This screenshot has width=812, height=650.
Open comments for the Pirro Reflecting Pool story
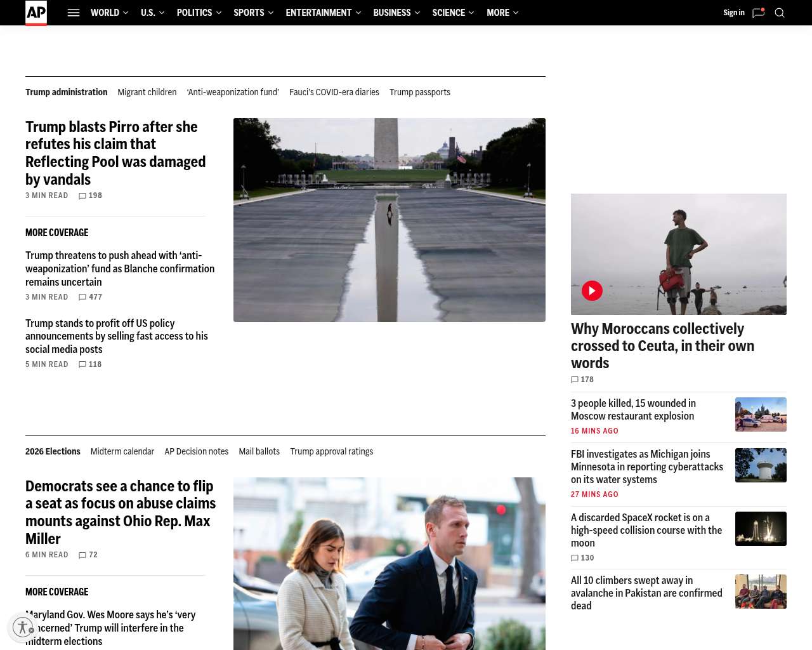point(90,196)
